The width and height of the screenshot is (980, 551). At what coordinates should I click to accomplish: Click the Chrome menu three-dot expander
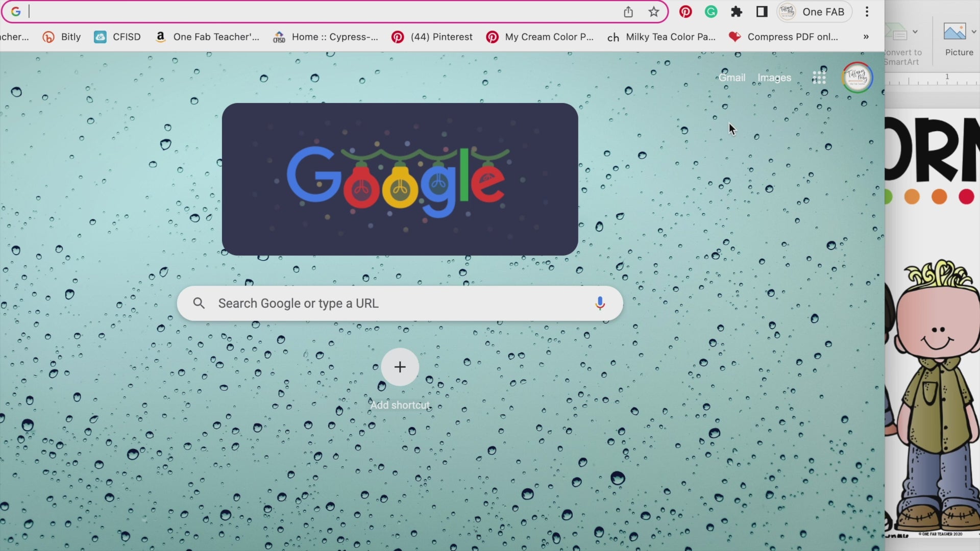click(868, 11)
